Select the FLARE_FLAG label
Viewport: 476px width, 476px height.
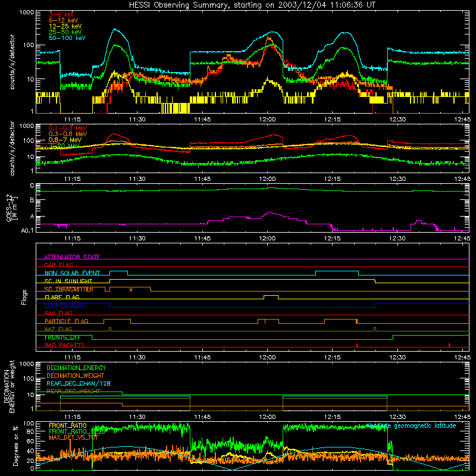62,297
